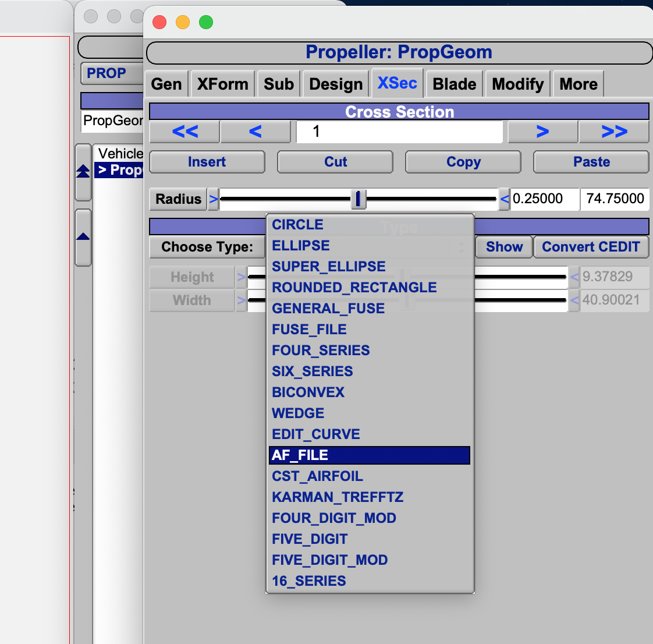This screenshot has height=644, width=653.
Task: Open the Modify tab
Action: pos(517,84)
